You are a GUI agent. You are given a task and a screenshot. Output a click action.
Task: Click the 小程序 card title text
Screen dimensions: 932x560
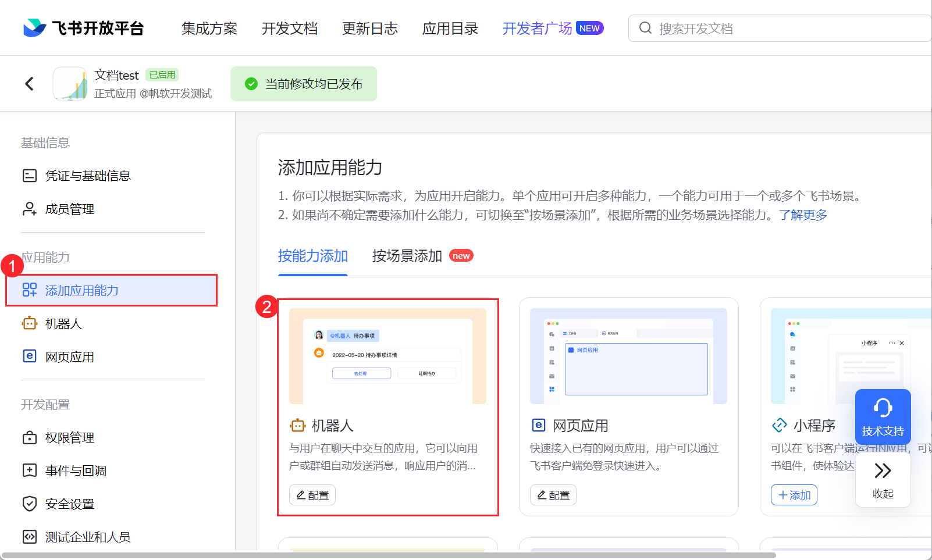[x=814, y=426]
